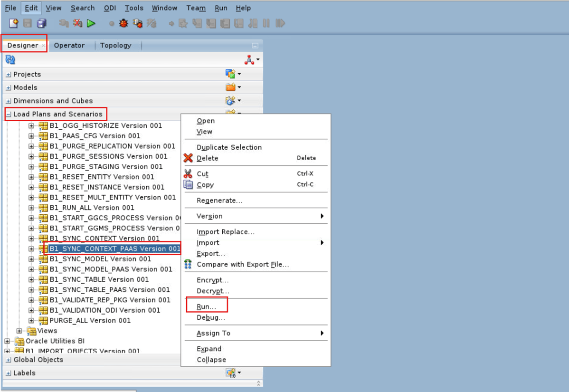Open the Team menu

pyautogui.click(x=196, y=8)
